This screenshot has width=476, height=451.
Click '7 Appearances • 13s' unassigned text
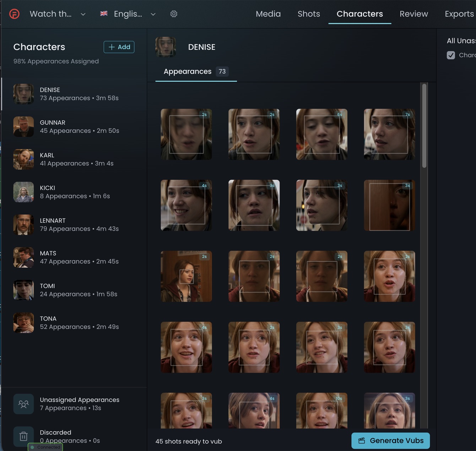click(70, 408)
